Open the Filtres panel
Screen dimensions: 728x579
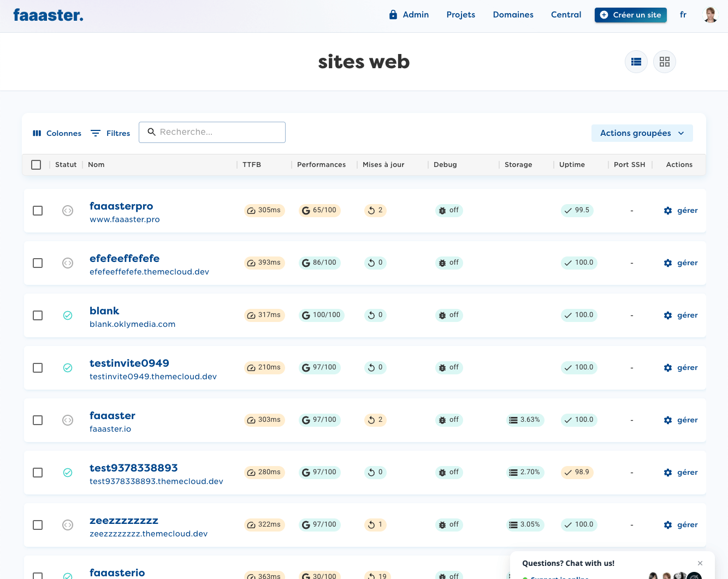(x=110, y=133)
